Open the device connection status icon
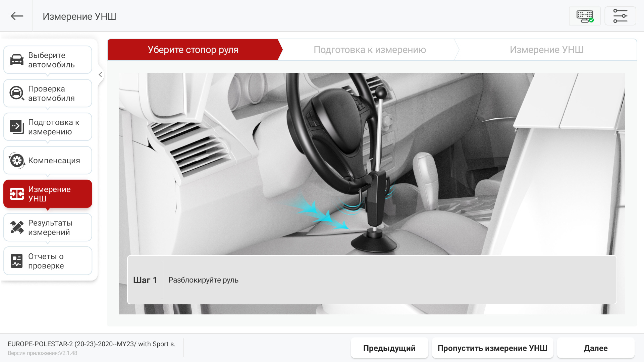 coord(585,16)
